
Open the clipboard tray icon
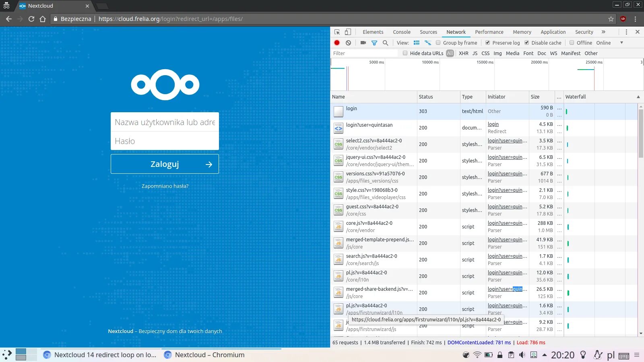click(511, 355)
